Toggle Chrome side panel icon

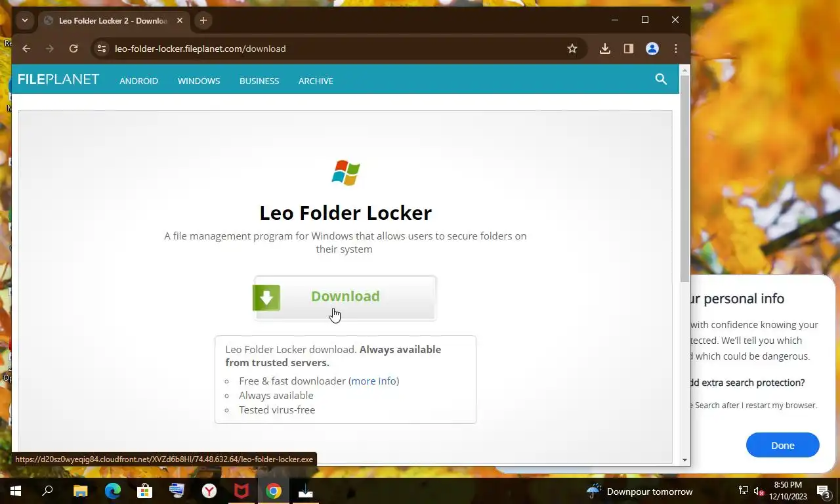coord(629,49)
